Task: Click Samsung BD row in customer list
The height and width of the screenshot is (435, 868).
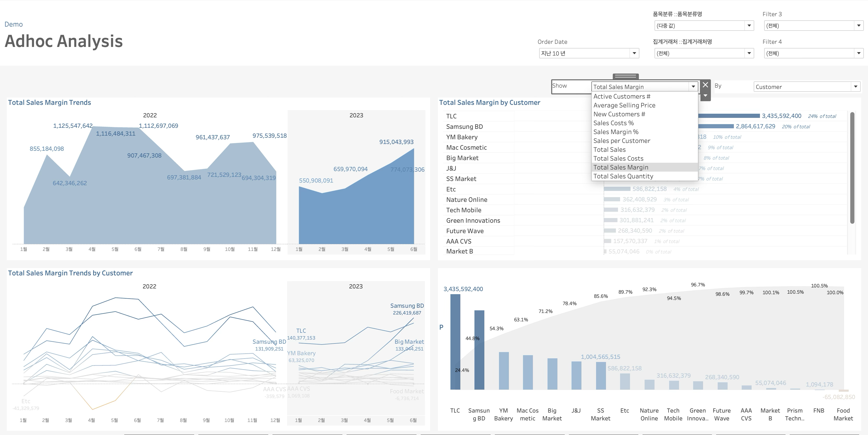Action: [464, 126]
